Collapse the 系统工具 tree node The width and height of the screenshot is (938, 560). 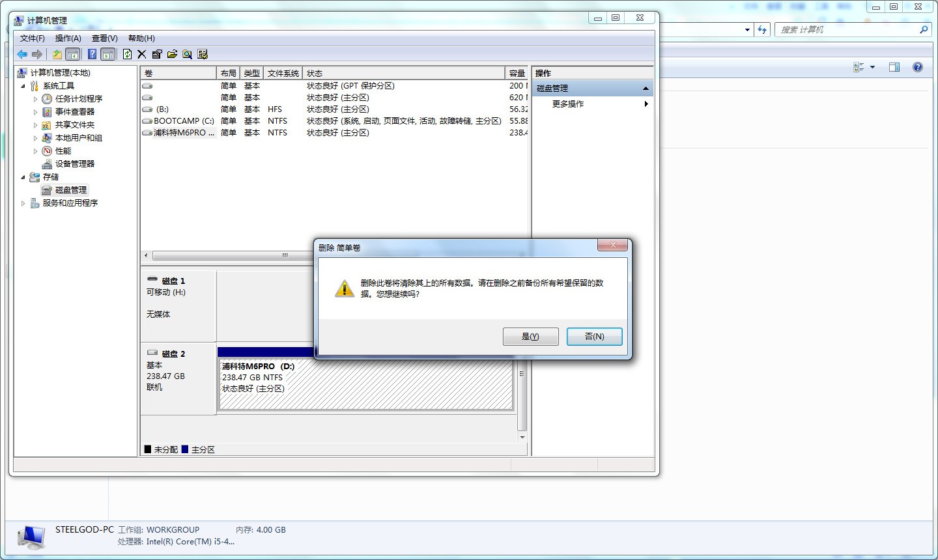point(23,86)
